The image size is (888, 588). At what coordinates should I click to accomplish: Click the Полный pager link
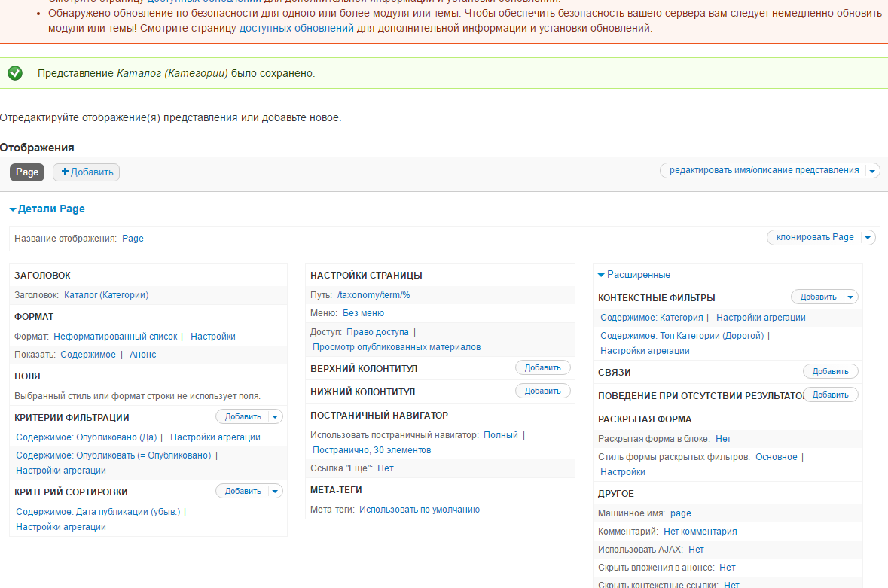pyautogui.click(x=501, y=434)
